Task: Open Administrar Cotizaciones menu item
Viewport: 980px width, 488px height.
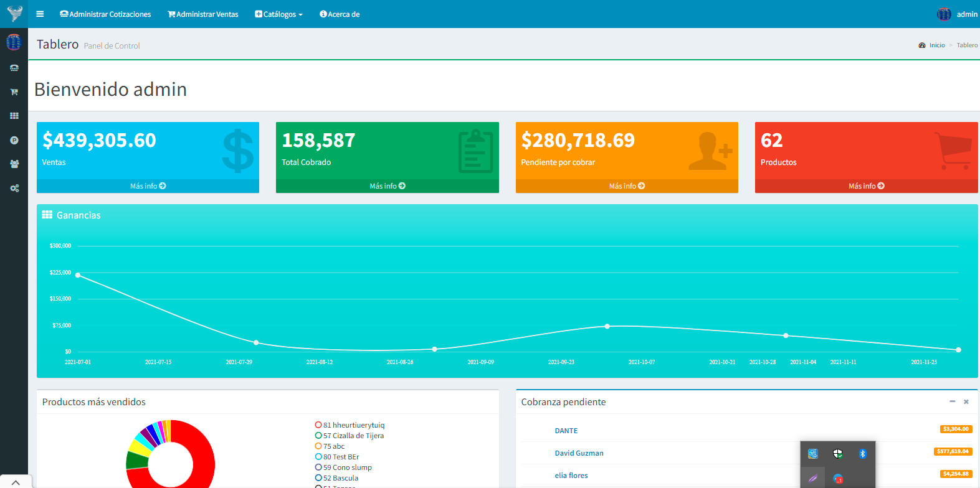Action: 105,14
